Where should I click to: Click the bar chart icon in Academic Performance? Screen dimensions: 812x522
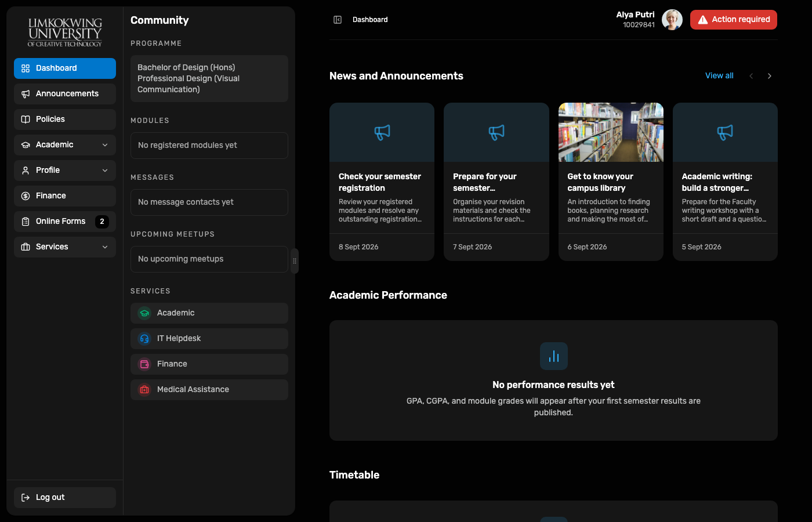pyautogui.click(x=554, y=356)
